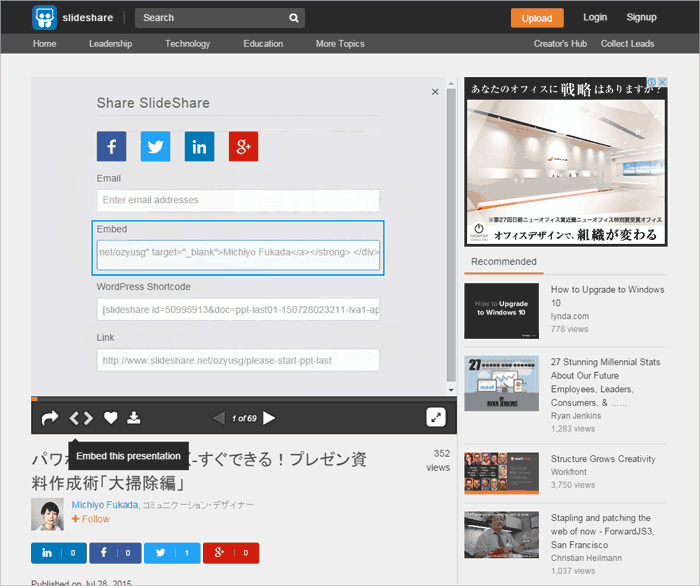Open ad info icon on advertisement
Image resolution: width=700 pixels, height=586 pixels.
[652, 82]
